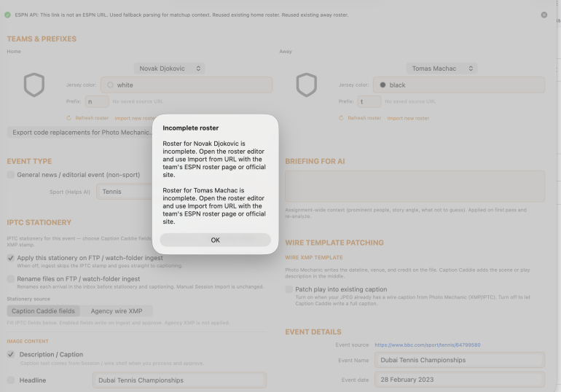Image resolution: width=561 pixels, height=392 pixels.
Task: Edit the home jersey color field
Action: (x=187, y=85)
